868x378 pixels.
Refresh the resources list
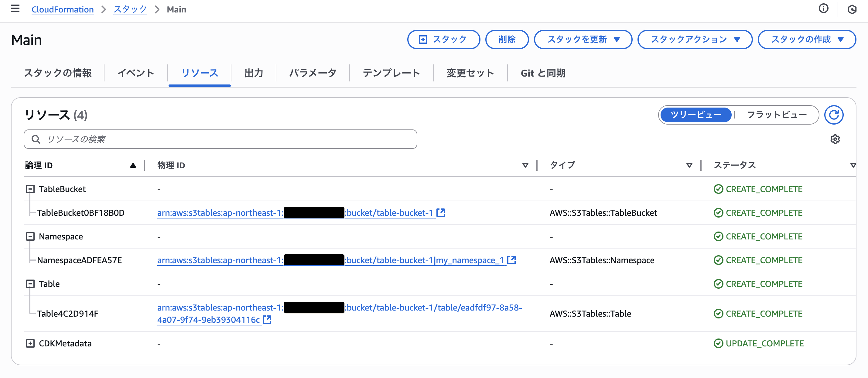tap(834, 115)
